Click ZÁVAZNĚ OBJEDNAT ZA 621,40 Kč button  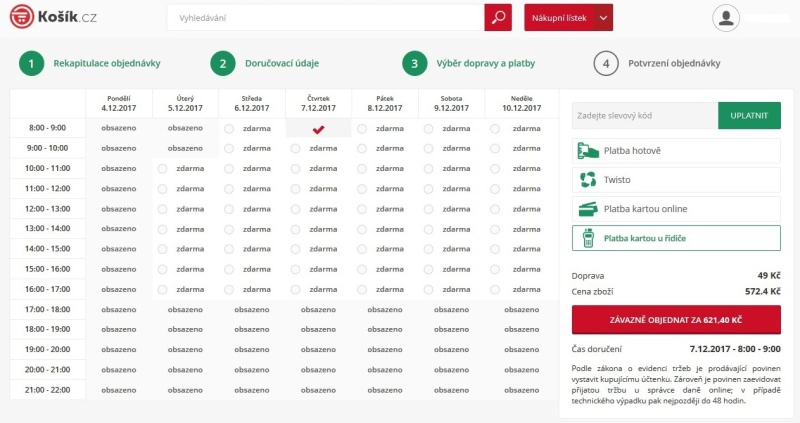pos(676,320)
